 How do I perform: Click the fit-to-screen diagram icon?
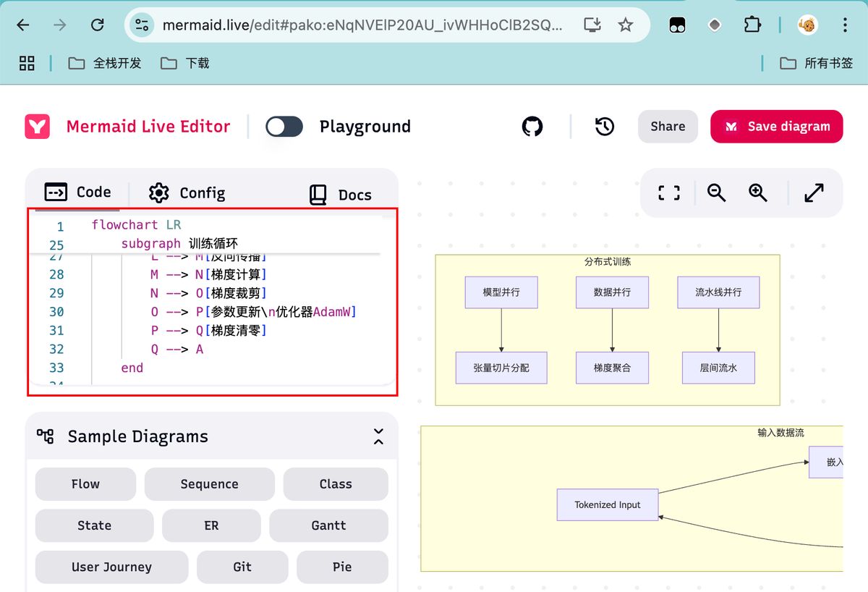tap(669, 193)
